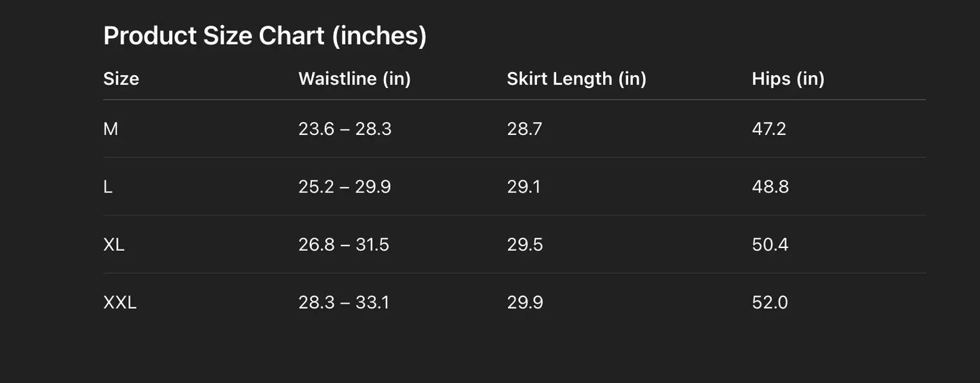Select the L size row label
Viewport: 980px width, 383px height.
pyautogui.click(x=108, y=186)
